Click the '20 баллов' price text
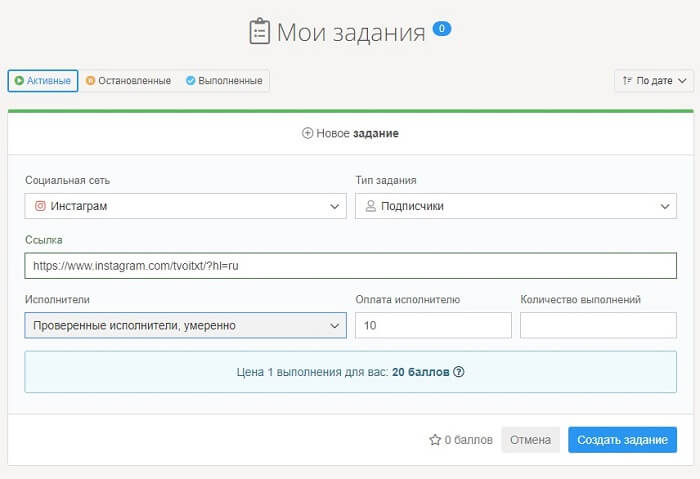Image resolution: width=700 pixels, height=479 pixels. point(421,372)
